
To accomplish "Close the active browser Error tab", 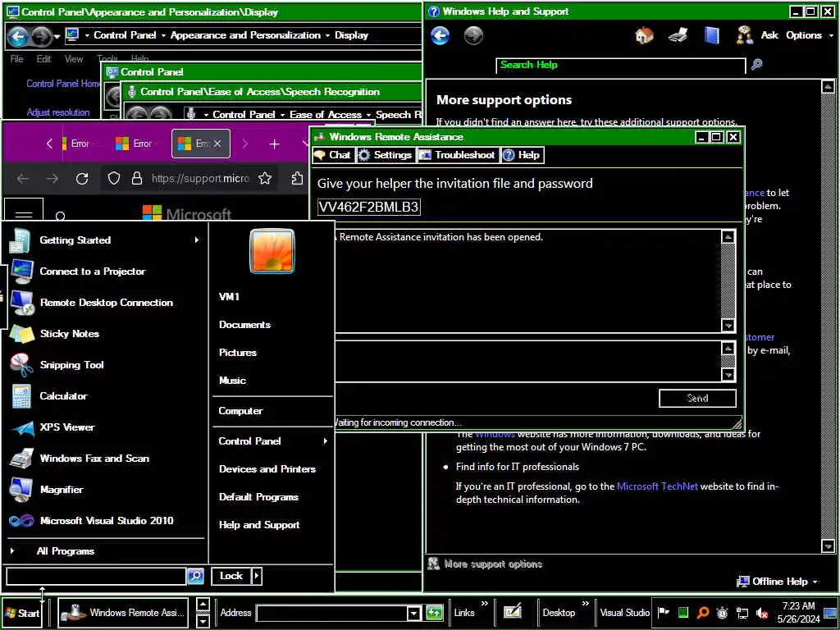I will [x=217, y=144].
